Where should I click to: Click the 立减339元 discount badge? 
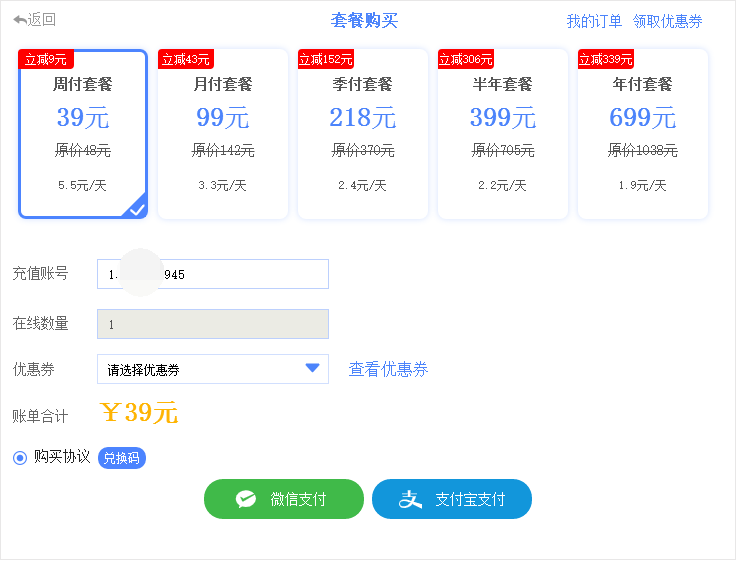point(606,59)
